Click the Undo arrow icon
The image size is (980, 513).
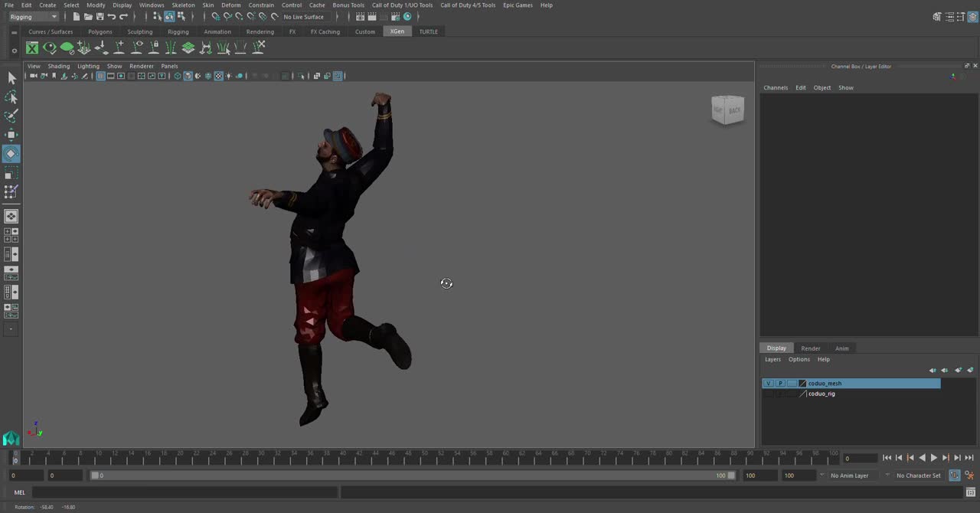pos(112,17)
